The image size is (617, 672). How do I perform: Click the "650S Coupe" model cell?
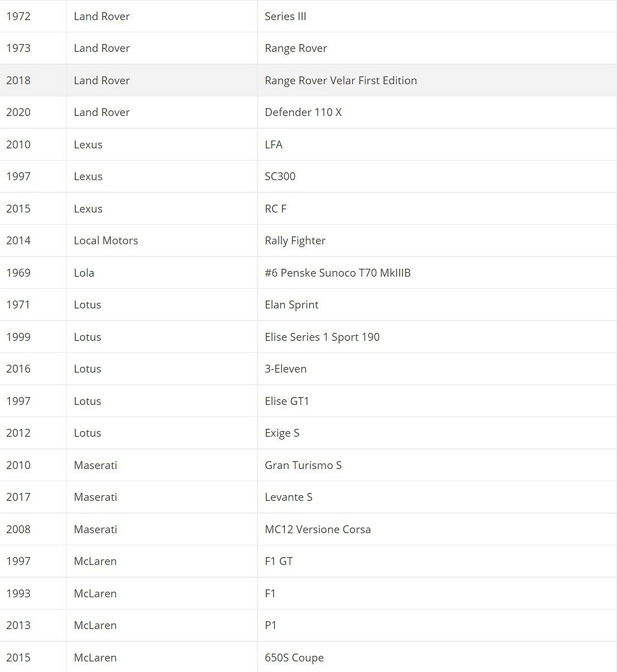pyautogui.click(x=294, y=658)
